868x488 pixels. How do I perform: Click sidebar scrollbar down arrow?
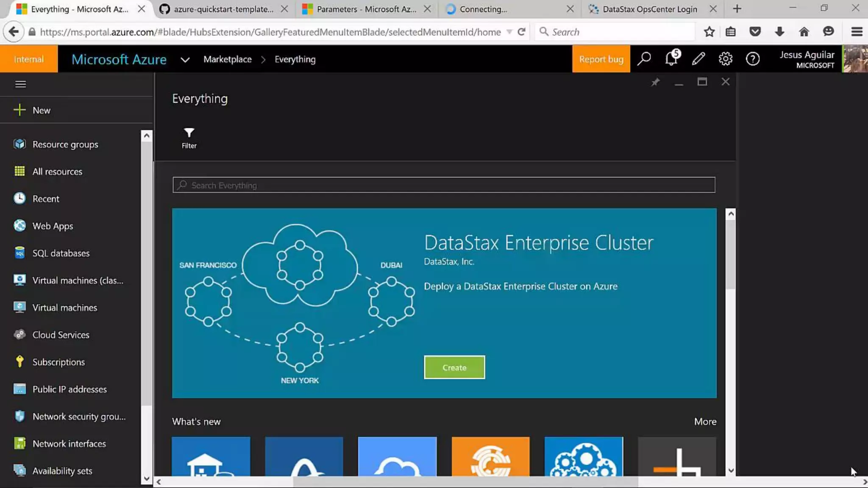coord(146,479)
